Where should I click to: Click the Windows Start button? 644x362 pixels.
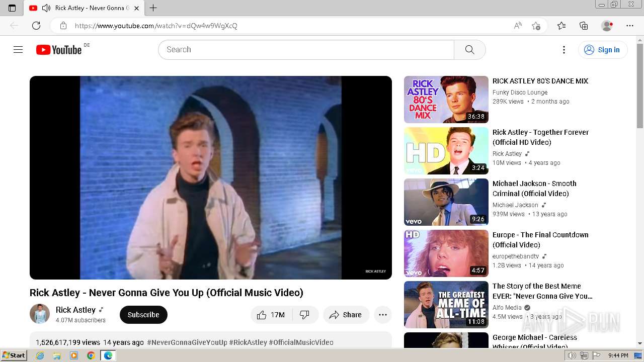[x=14, y=355]
